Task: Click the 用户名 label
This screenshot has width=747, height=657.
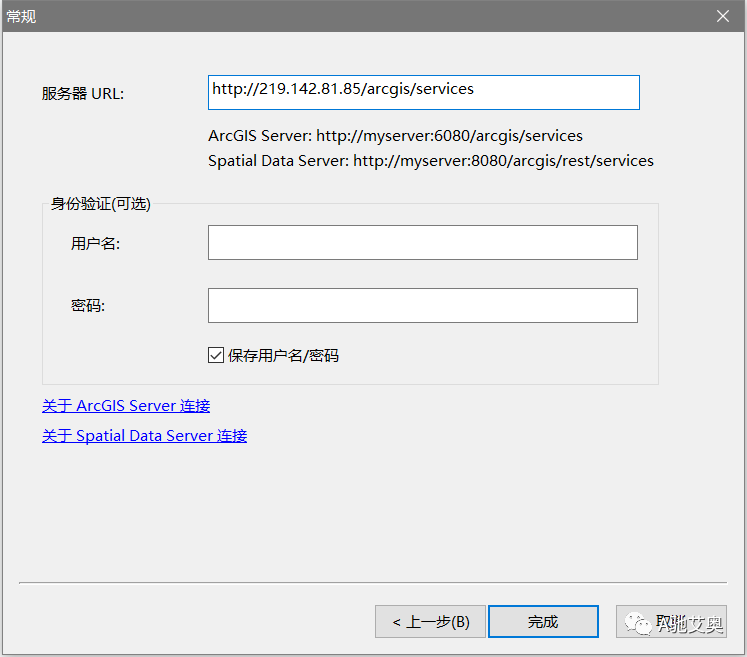Action: pos(95,243)
